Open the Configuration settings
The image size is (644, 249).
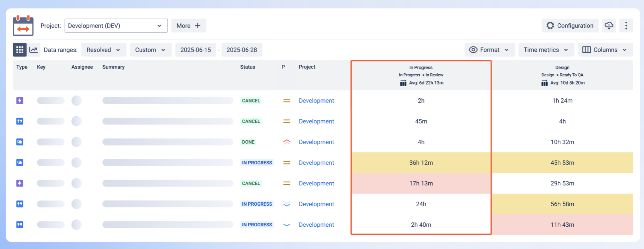(570, 26)
